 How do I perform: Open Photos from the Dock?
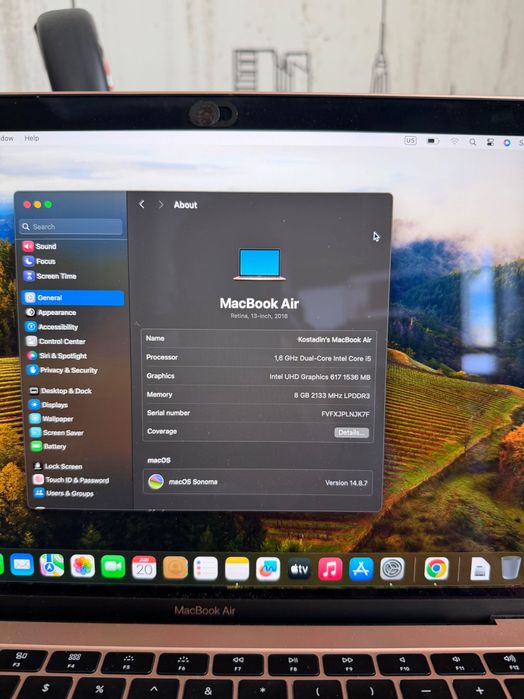click(x=83, y=567)
